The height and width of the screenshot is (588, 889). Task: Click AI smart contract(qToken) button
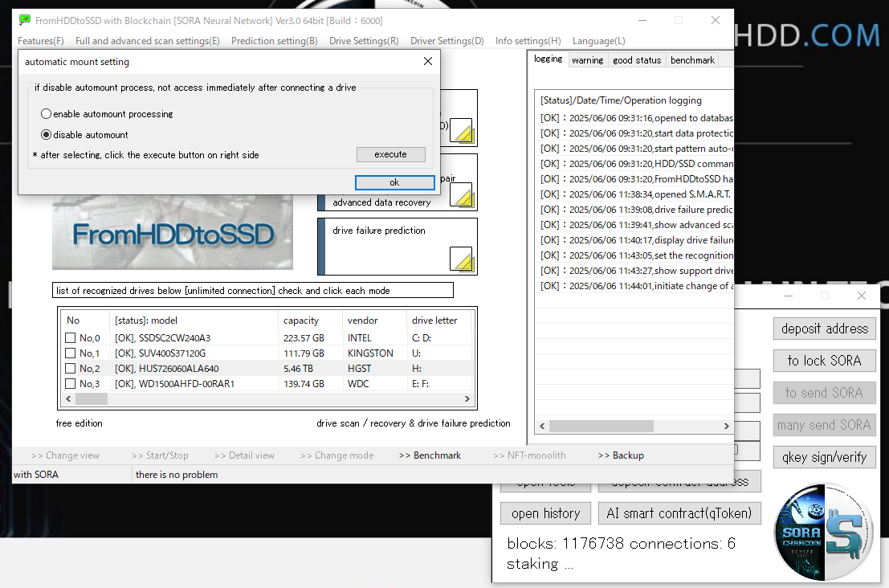(x=679, y=513)
